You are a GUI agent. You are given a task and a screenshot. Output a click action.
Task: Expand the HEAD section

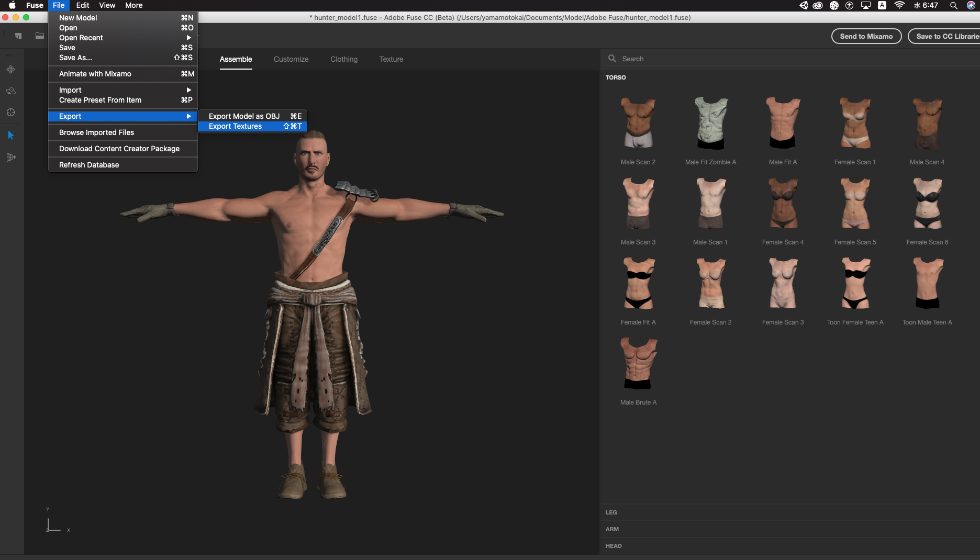pos(614,546)
